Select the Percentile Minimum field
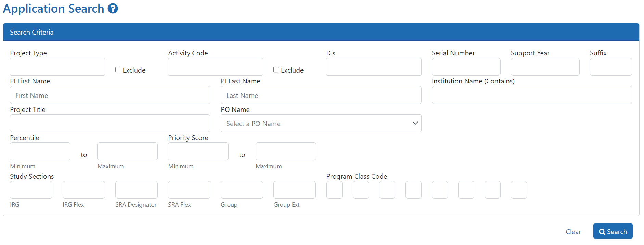Screen dimensions: 644x245 (x=40, y=152)
